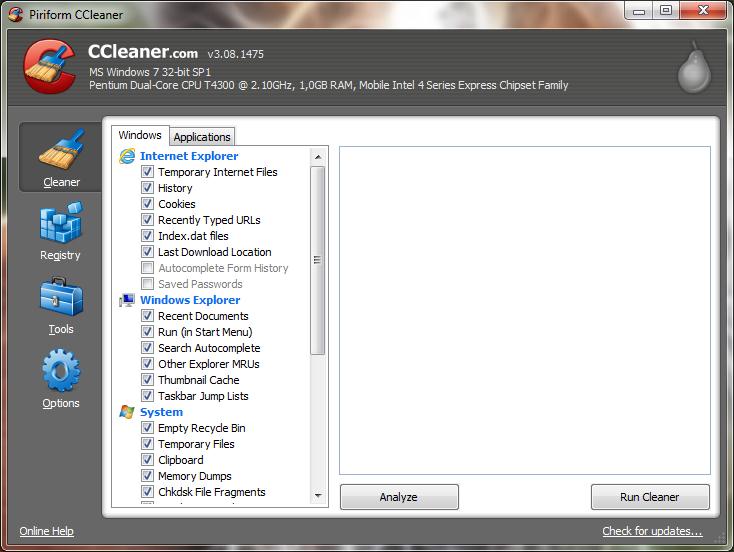This screenshot has height=552, width=734.
Task: Click the MS Windows 7 32-bit SP1 text
Action: (x=150, y=72)
